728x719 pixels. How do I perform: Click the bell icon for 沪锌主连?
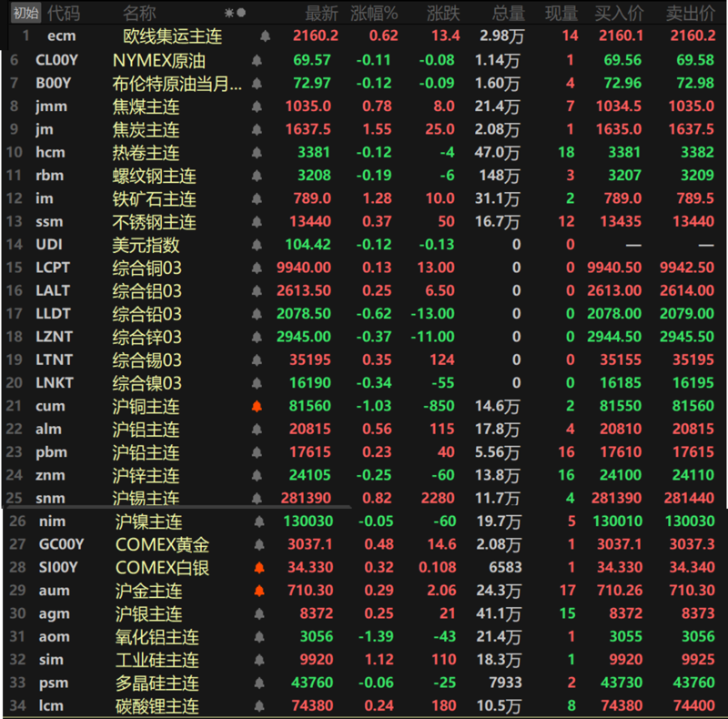pyautogui.click(x=257, y=475)
